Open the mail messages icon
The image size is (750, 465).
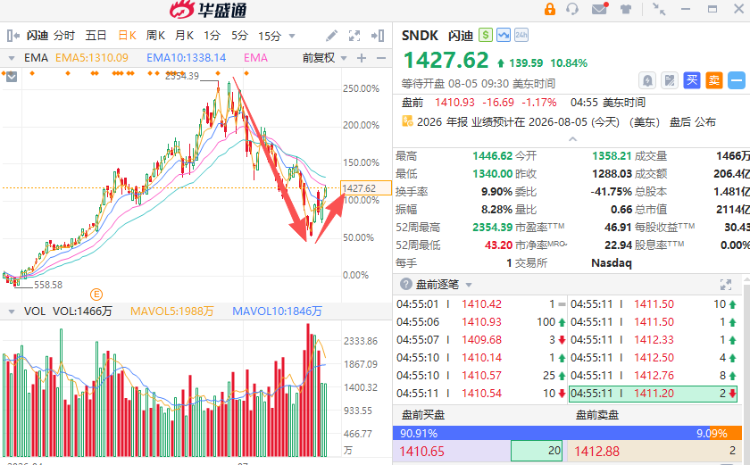(599, 9)
